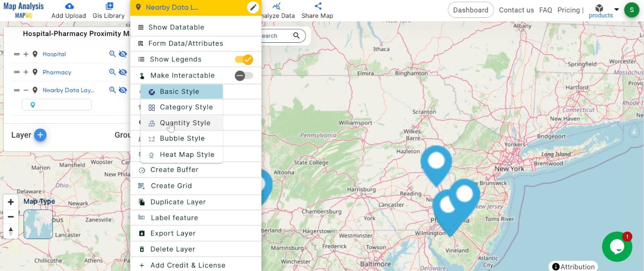Toggle Nearby Data Layer visibility eye

tap(122, 90)
